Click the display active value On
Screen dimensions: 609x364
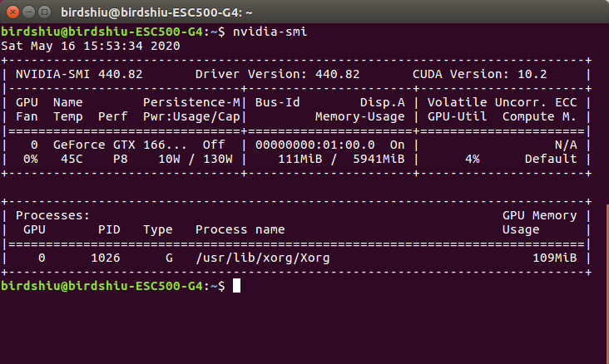point(398,145)
